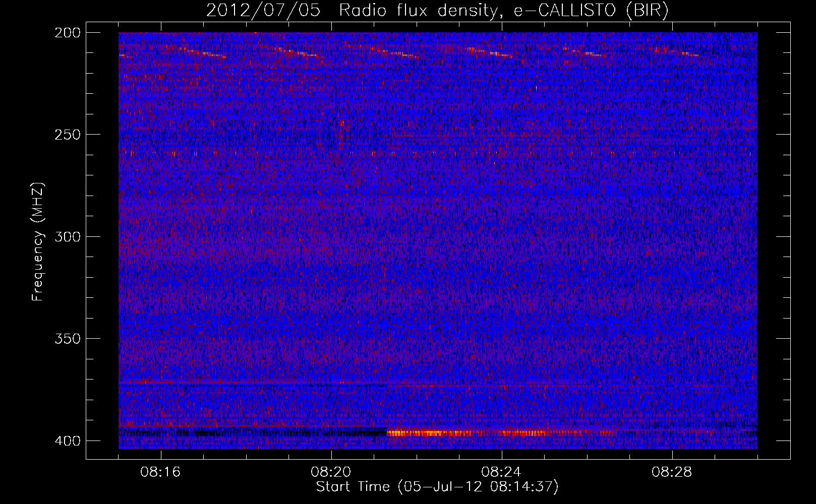Click the 08:24 time tick label
Image resolution: width=816 pixels, height=504 pixels.
pyautogui.click(x=502, y=472)
